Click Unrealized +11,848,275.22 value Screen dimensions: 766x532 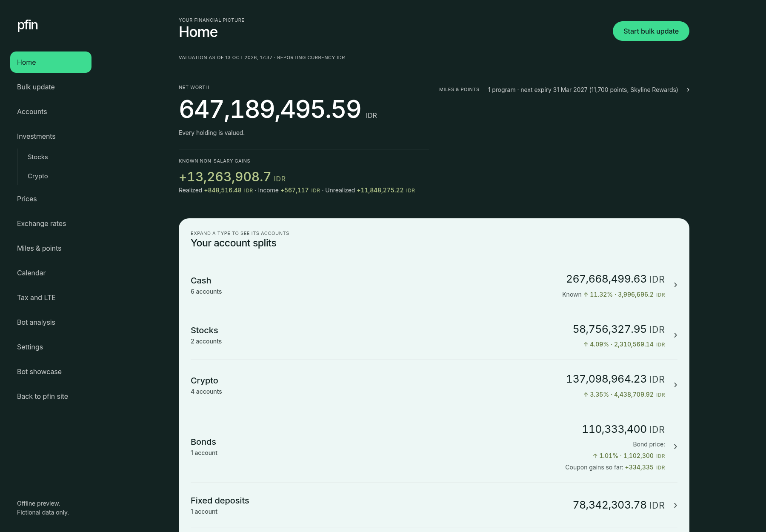click(x=380, y=190)
